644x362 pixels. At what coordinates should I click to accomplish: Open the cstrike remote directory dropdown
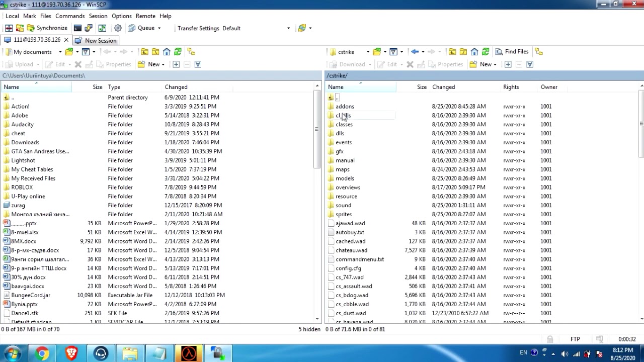point(368,52)
